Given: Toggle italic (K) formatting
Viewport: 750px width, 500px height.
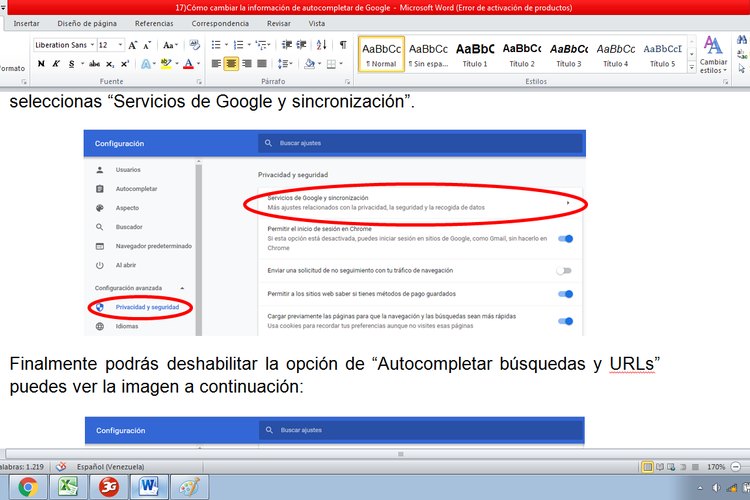Looking at the screenshot, I should [x=56, y=64].
